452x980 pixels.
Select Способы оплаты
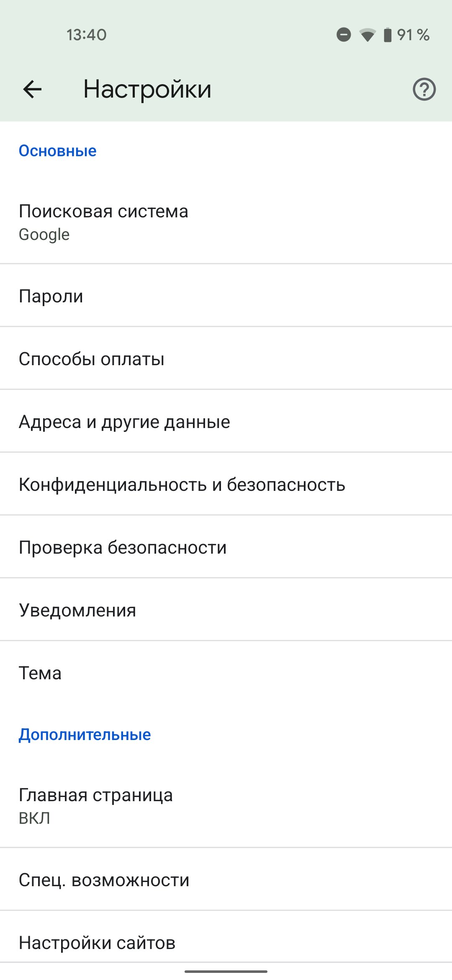pos(226,359)
